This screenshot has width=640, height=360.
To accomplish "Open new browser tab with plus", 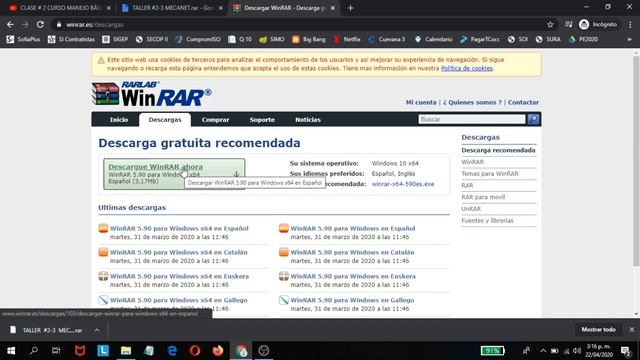I will click(x=351, y=8).
